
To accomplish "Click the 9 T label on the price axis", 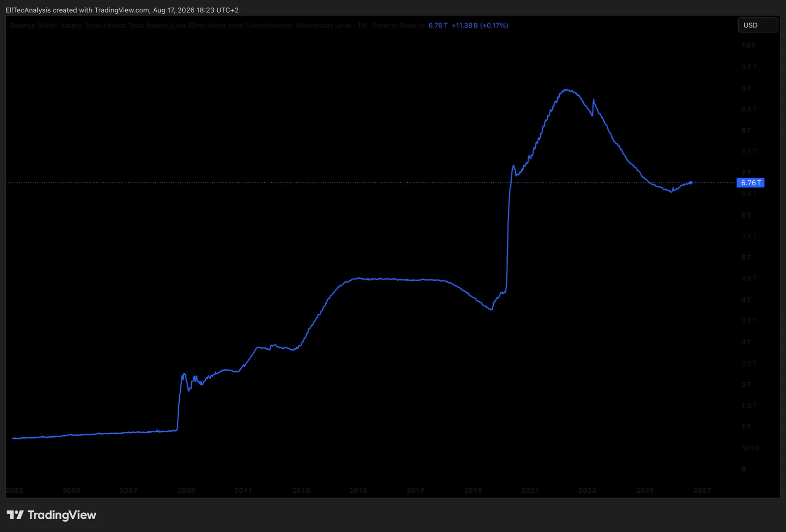I will 746,88.
